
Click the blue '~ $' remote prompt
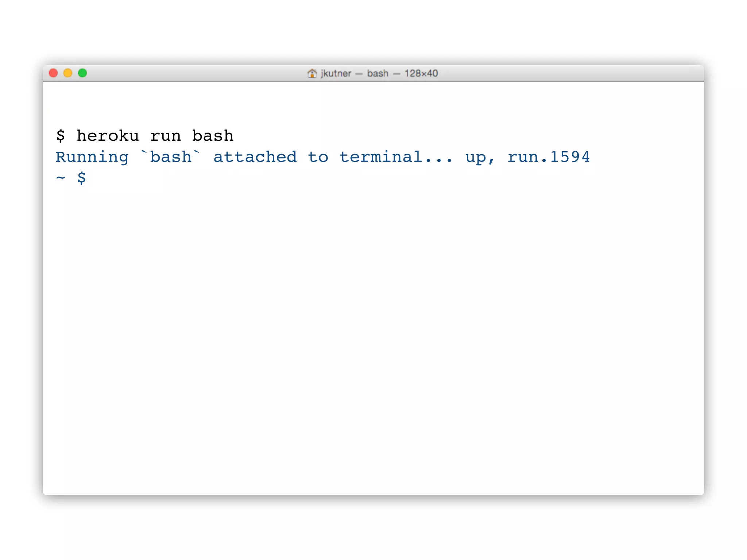71,178
